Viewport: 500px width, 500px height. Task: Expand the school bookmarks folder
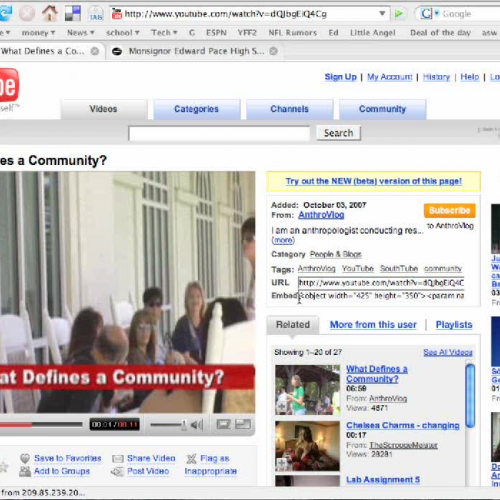pos(123,33)
